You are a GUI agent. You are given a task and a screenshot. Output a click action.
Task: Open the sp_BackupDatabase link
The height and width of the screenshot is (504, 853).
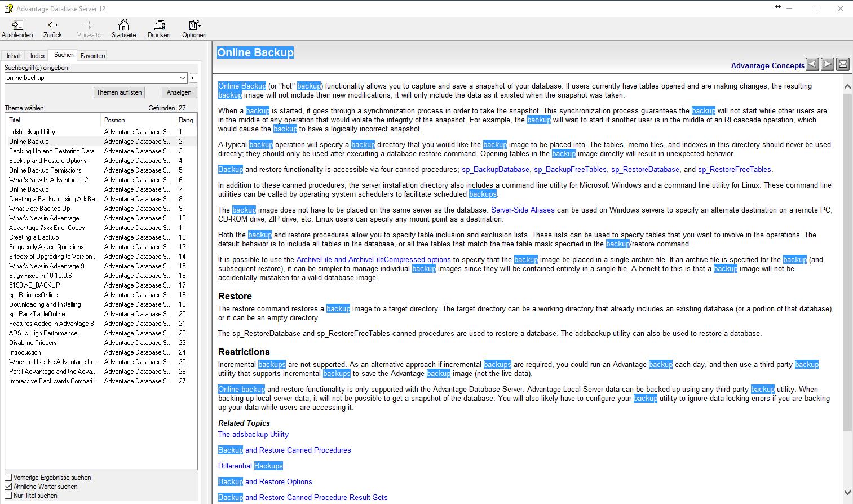(x=496, y=170)
